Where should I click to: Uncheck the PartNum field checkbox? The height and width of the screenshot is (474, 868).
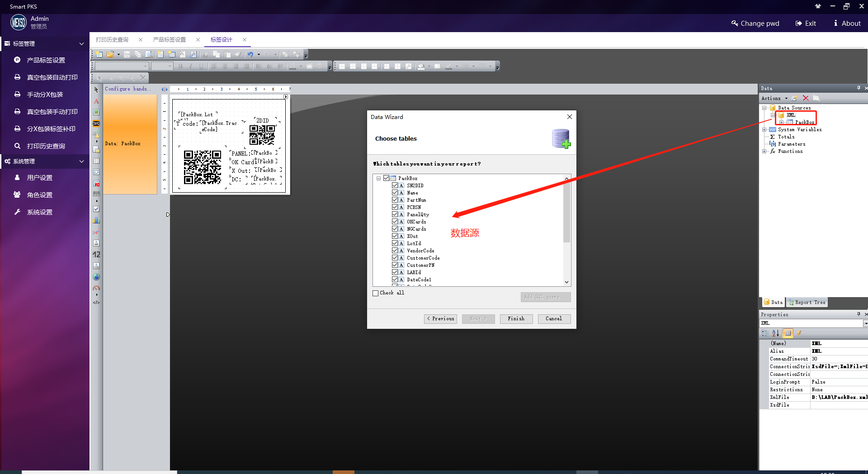pos(395,200)
